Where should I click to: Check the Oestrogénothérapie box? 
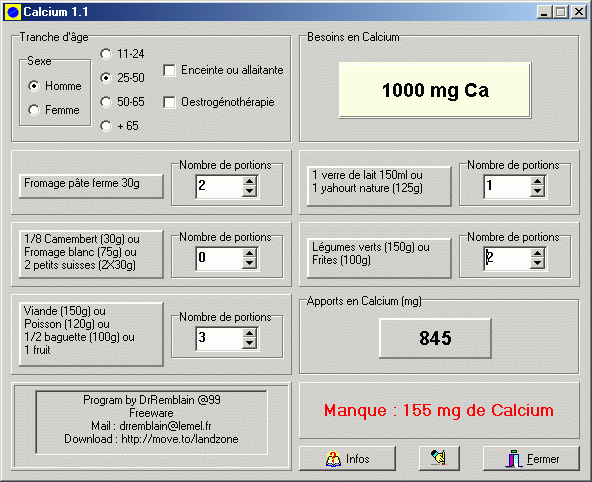[x=169, y=102]
